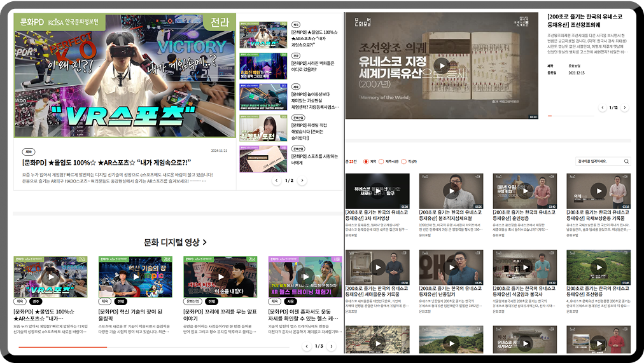This screenshot has width=644, height=363.
Task: Play the XR 헬스 트레이닝 체험기 card video
Action: coord(305,277)
